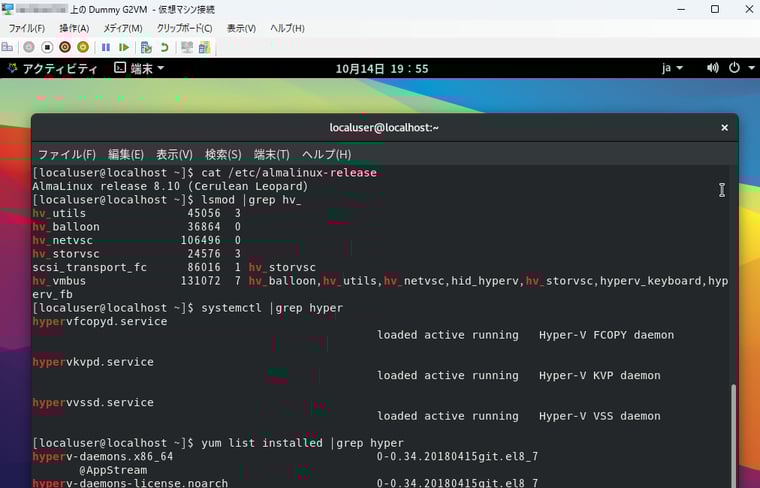Save the virtual machine state via the yellow toolbar icon

pyautogui.click(x=83, y=47)
